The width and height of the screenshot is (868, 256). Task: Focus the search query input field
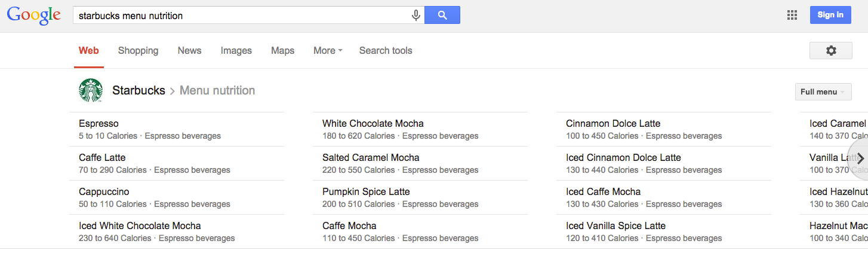[x=242, y=16]
